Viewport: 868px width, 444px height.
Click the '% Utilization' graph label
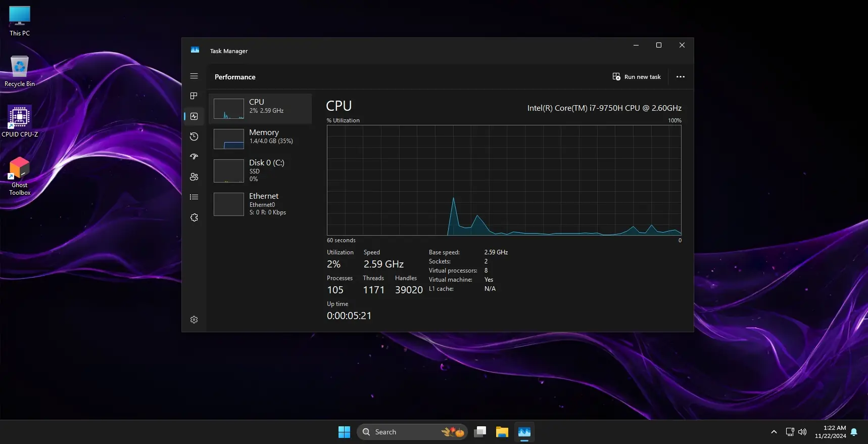[x=343, y=120]
